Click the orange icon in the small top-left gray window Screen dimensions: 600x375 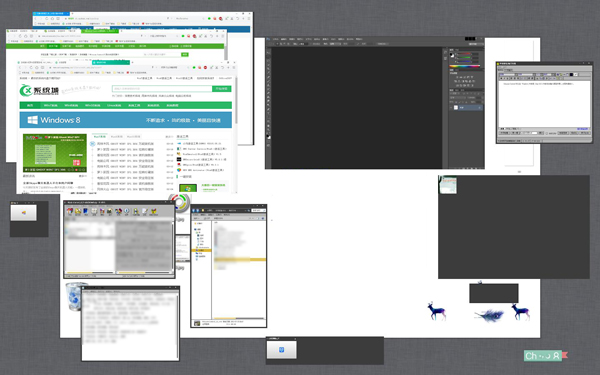(24, 213)
